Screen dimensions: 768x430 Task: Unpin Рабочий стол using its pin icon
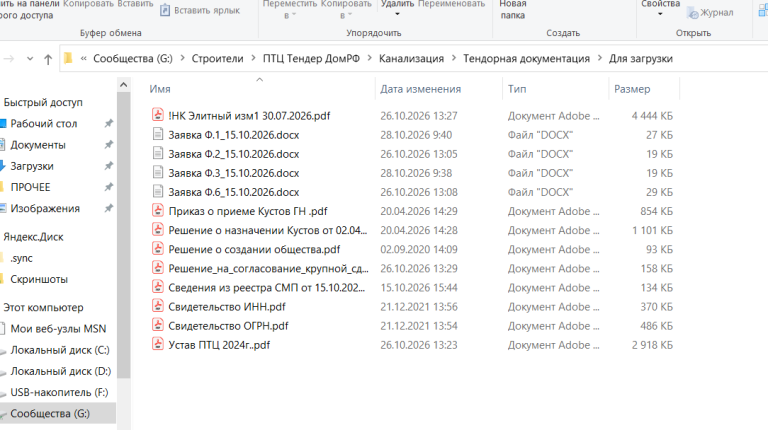[109, 123]
